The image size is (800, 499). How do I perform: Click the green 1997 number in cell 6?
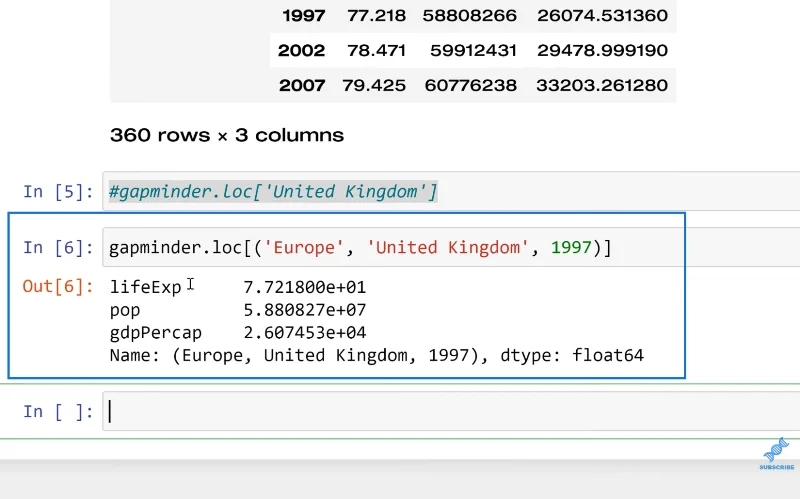pyautogui.click(x=571, y=247)
